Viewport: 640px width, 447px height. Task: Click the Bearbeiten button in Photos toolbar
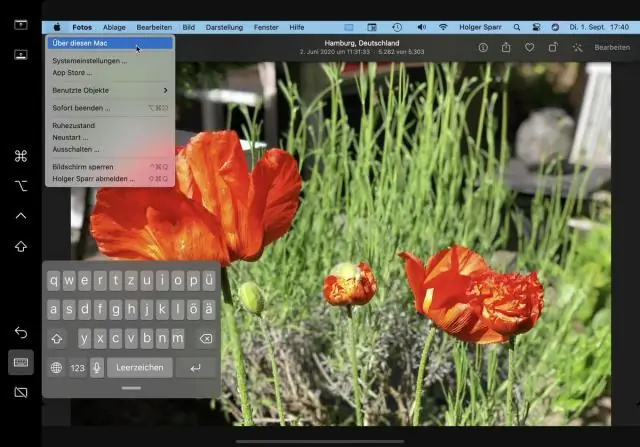pos(612,47)
